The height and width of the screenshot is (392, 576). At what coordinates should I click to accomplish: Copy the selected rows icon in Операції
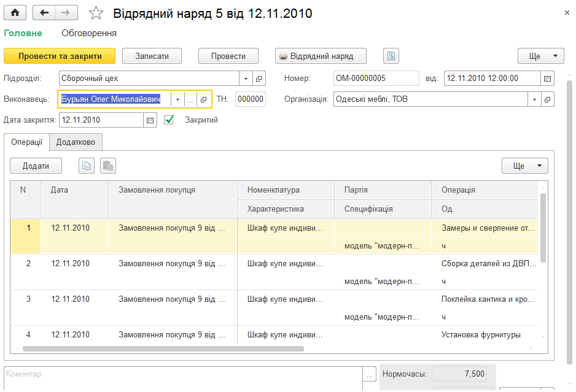point(87,166)
